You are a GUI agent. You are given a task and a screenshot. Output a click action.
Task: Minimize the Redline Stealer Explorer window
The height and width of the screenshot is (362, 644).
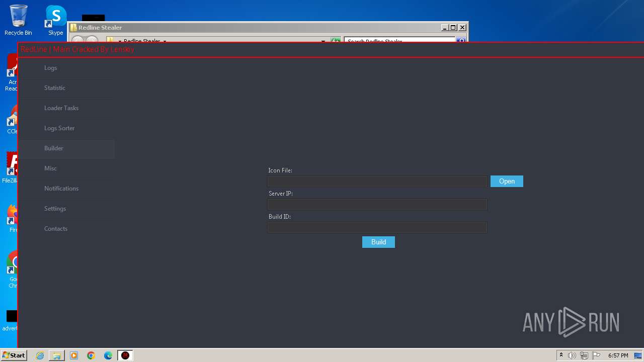[445, 28]
